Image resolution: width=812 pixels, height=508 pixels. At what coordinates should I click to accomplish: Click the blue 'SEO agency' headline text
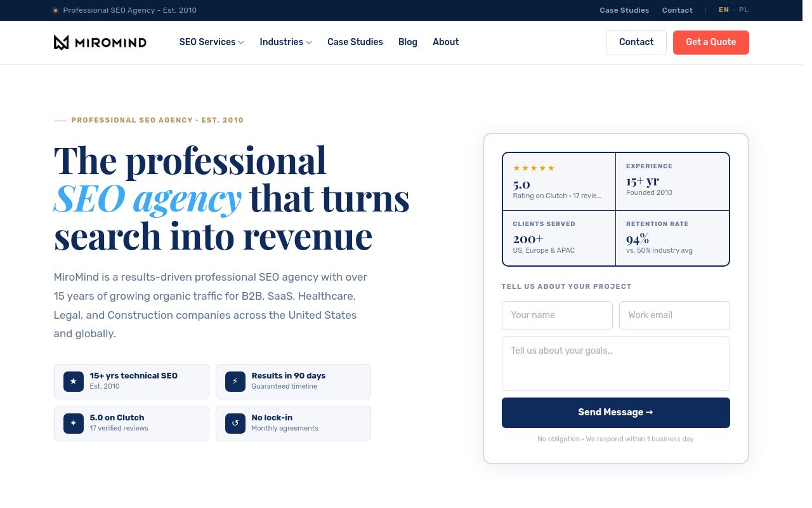click(x=148, y=198)
